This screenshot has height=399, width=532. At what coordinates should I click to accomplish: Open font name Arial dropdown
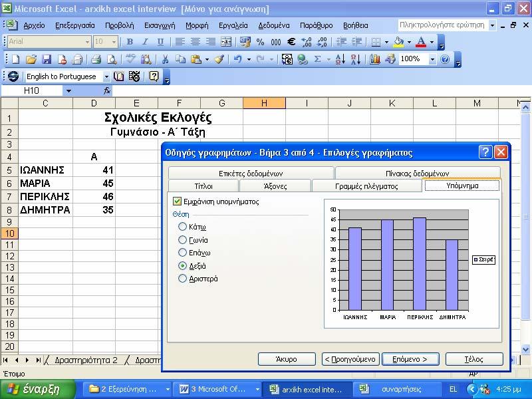pos(88,42)
